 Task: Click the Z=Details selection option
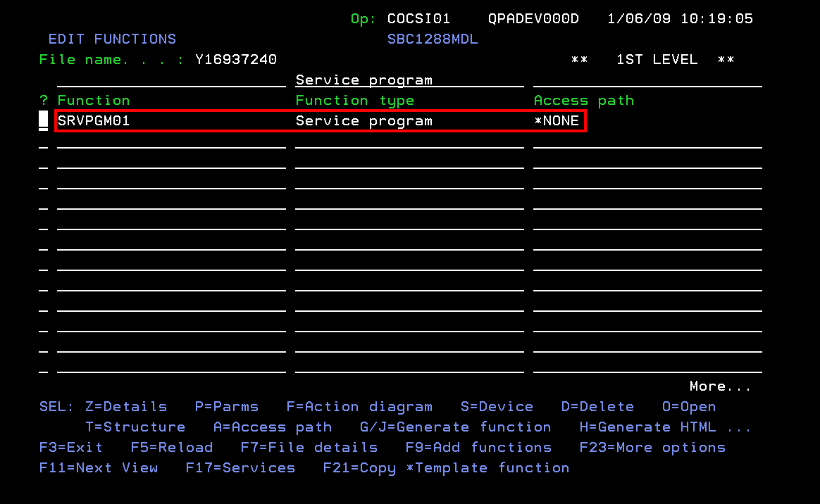(126, 407)
